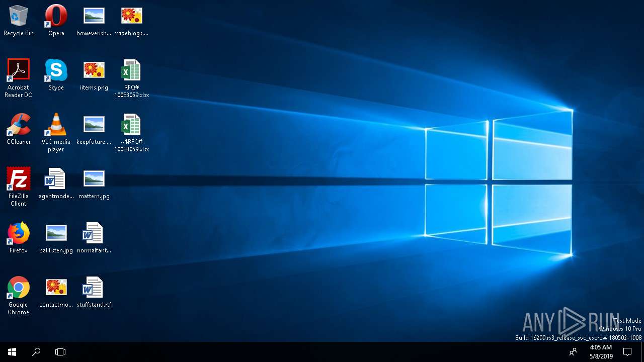Viewport: 644px width, 362px height.
Task: Select the ~$RFQ# 10083059.xlsx temp file
Action: [131, 133]
